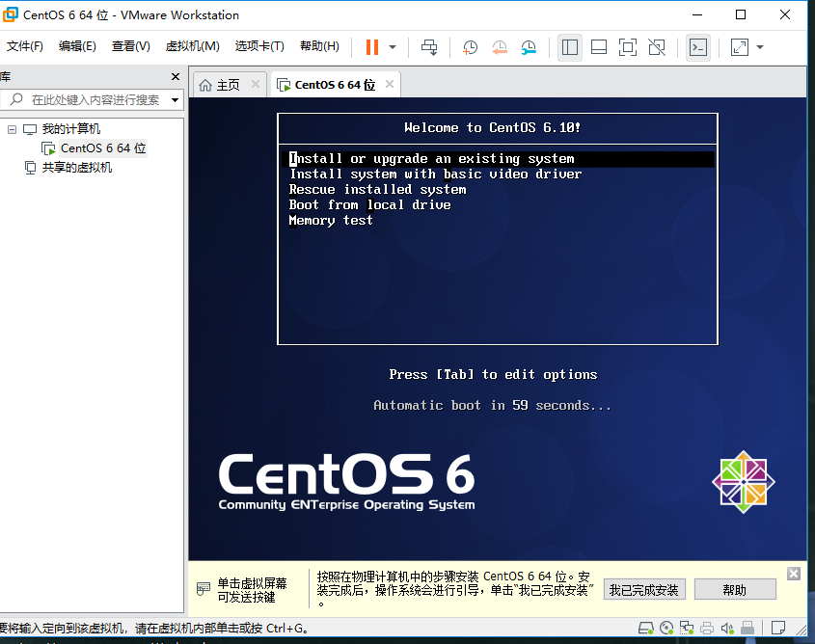Open the snapshot manager wrench icon
Image resolution: width=815 pixels, height=644 pixels.
[529, 47]
